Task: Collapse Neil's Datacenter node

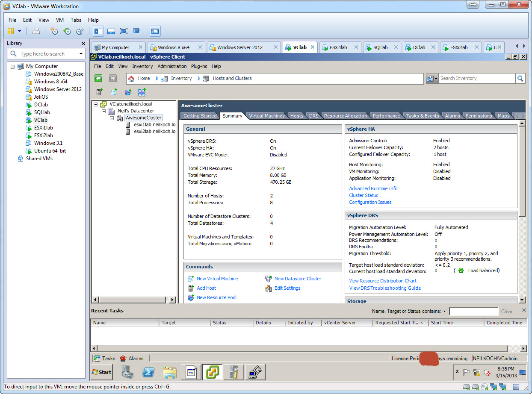Action: click(x=103, y=111)
